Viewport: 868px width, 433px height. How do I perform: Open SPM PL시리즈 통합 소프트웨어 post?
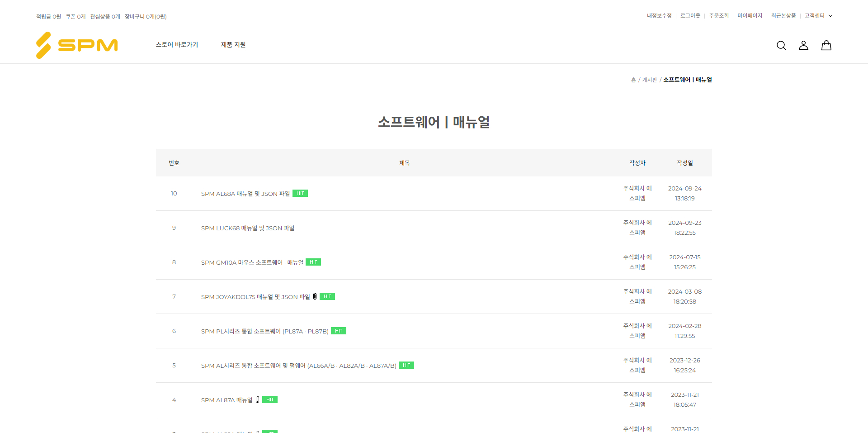pyautogui.click(x=265, y=331)
